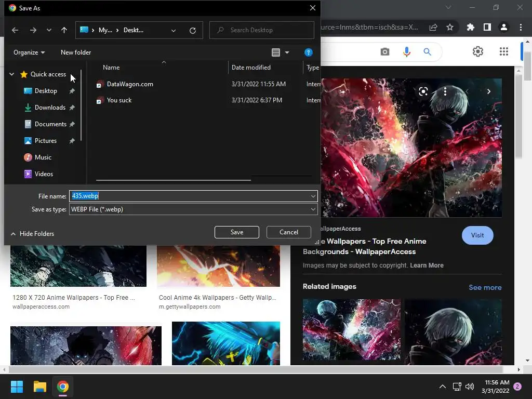Screen dimensions: 532x399
Task: Select the DataWagon.com shortcut file
Action: pos(130,84)
